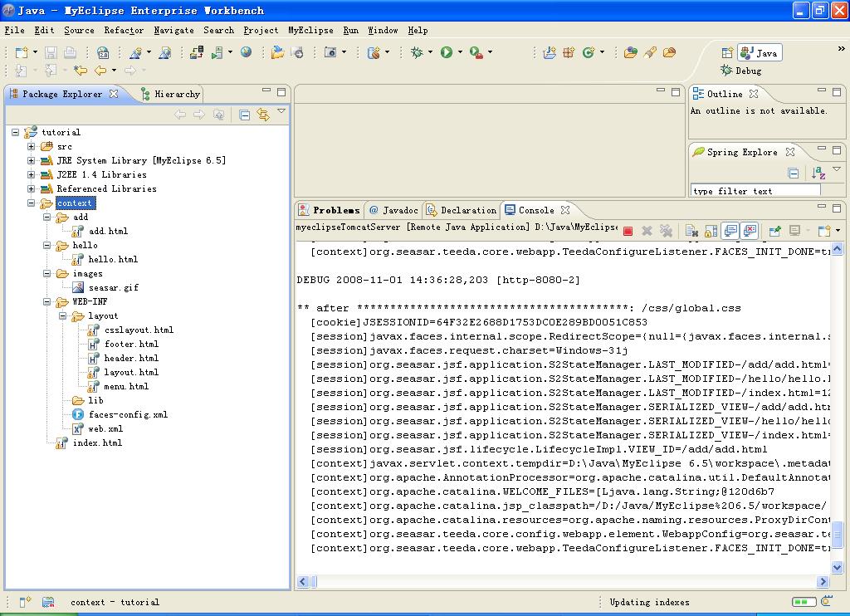This screenshot has height=616, width=850.
Task: Open the Refactor menu
Action: click(x=124, y=31)
